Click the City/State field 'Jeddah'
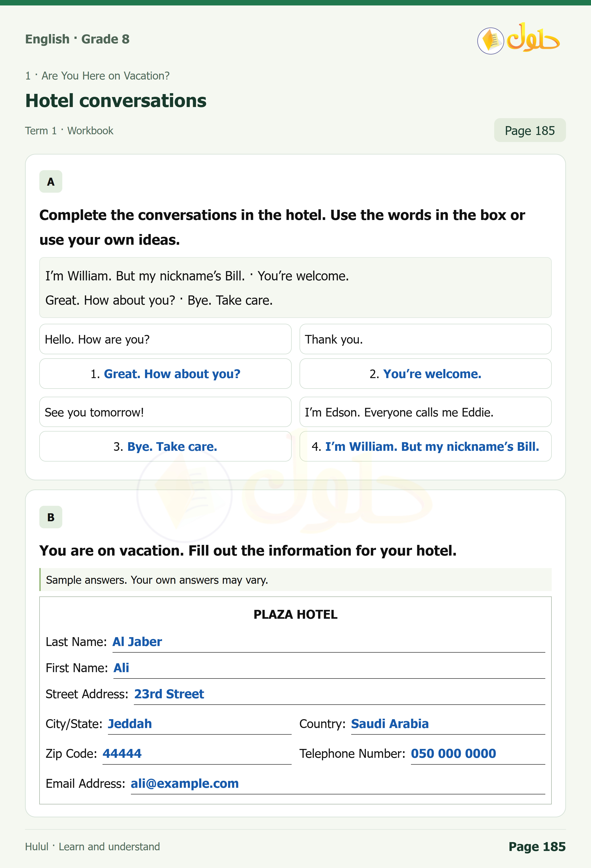591x868 pixels. click(200, 725)
